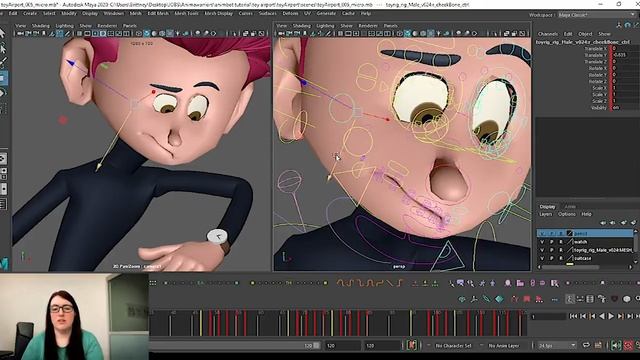Click teal diamond icon in shelf row
The width and height of the screenshot is (640, 360).
(x=499, y=299)
